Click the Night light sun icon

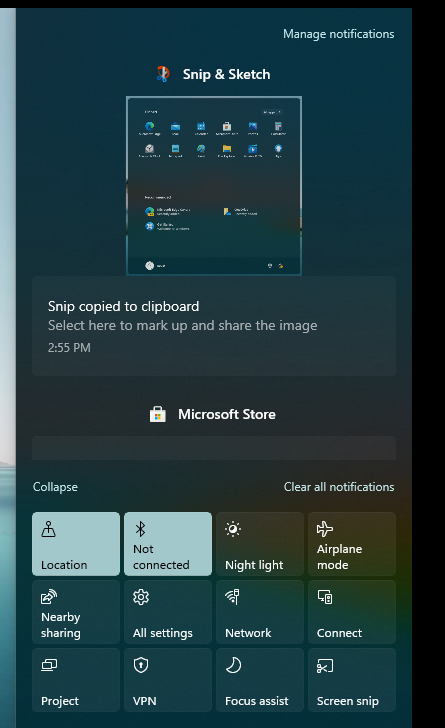coord(233,529)
